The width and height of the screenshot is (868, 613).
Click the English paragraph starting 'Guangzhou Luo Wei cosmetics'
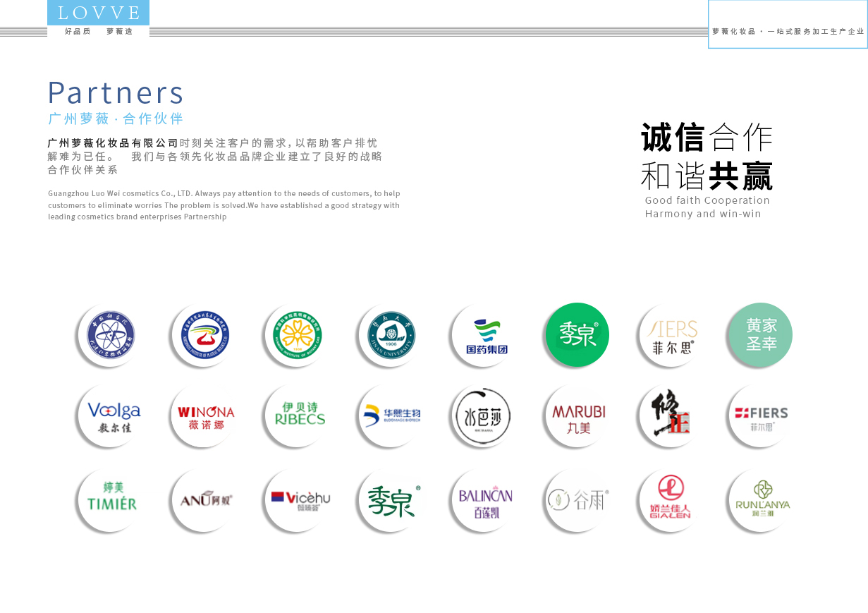tap(224, 205)
